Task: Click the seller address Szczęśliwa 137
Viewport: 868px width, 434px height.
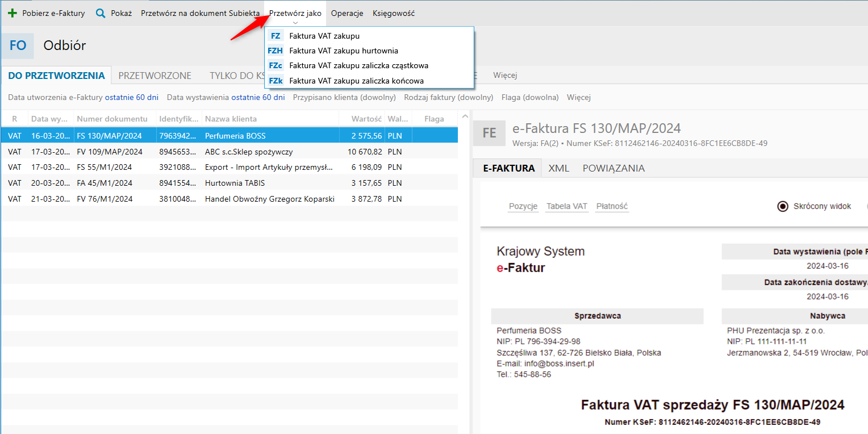Action: coord(579,353)
